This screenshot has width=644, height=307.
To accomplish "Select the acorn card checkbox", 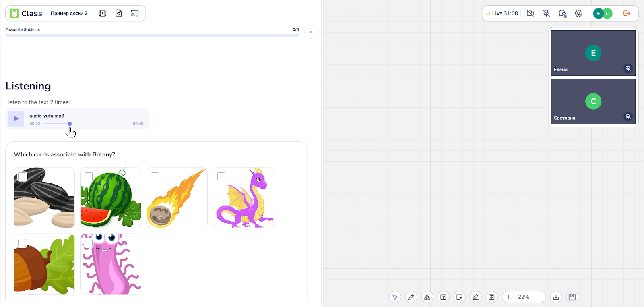I will point(23,243).
